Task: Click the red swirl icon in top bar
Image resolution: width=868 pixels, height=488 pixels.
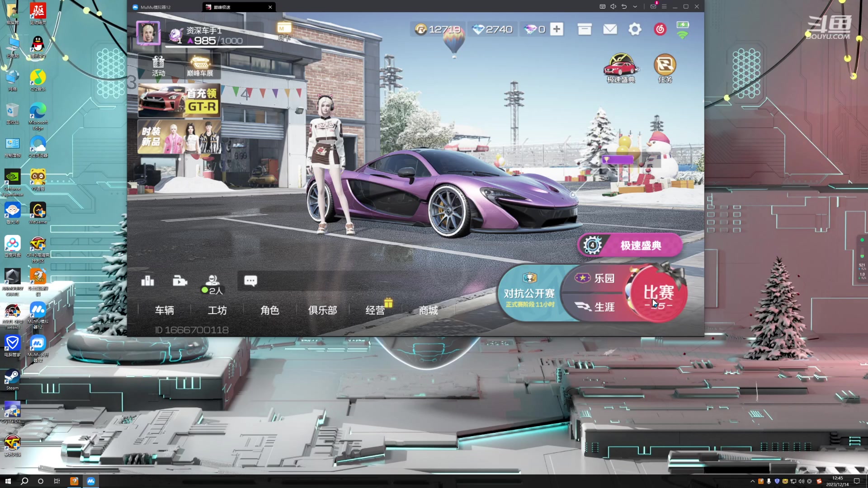Action: [x=660, y=29]
